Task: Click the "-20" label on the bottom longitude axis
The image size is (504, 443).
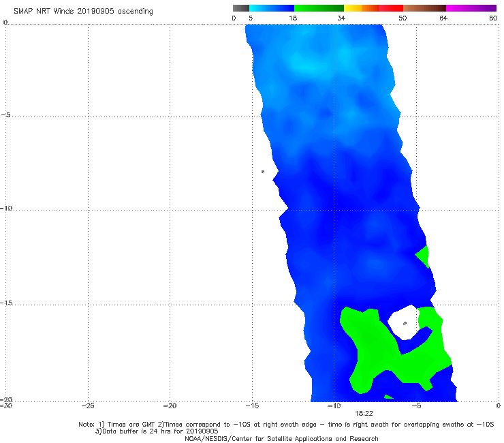Action: click(x=170, y=406)
